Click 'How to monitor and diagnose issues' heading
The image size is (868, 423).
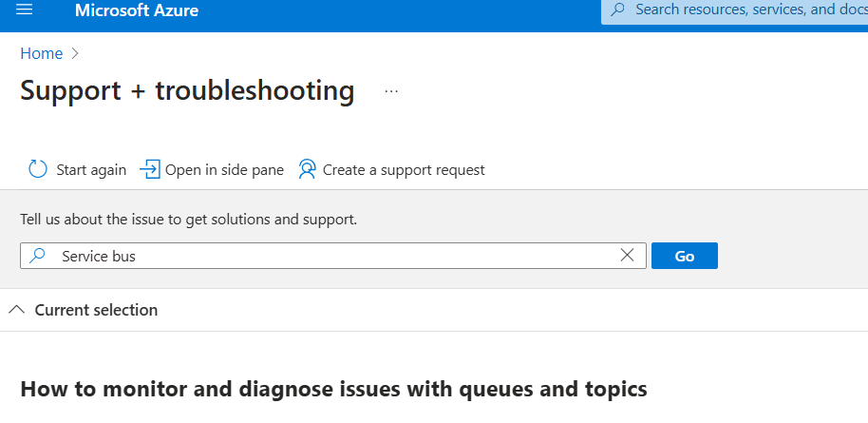(333, 390)
